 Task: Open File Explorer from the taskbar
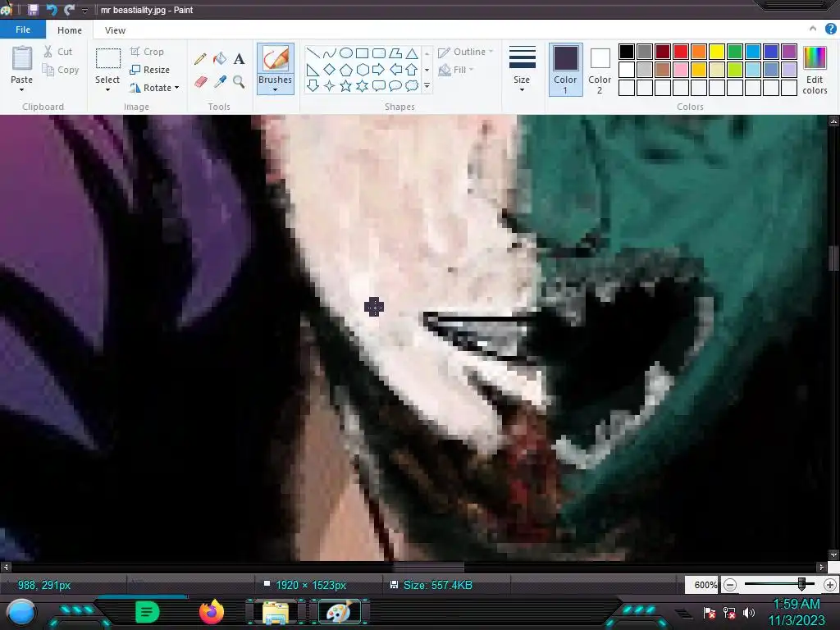pyautogui.click(x=276, y=612)
